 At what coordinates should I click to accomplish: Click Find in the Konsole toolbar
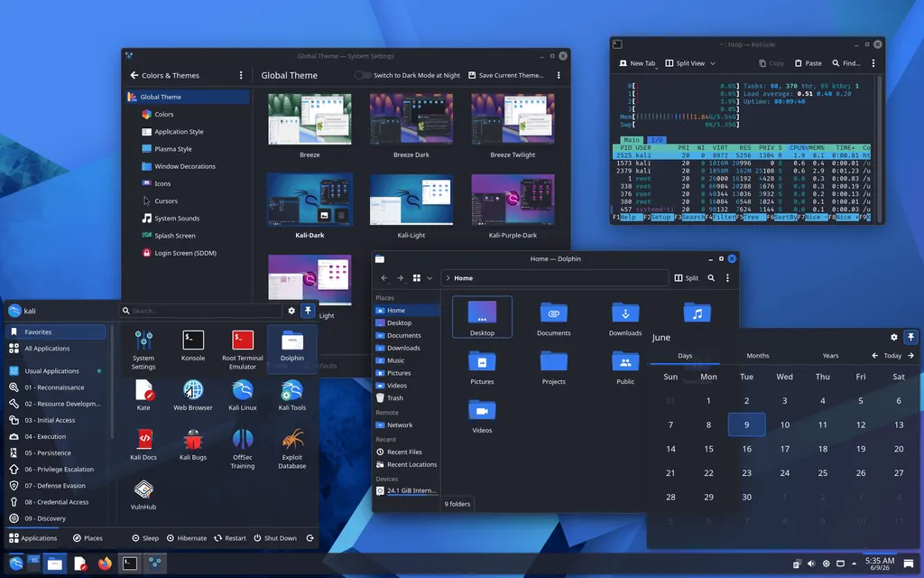click(846, 63)
